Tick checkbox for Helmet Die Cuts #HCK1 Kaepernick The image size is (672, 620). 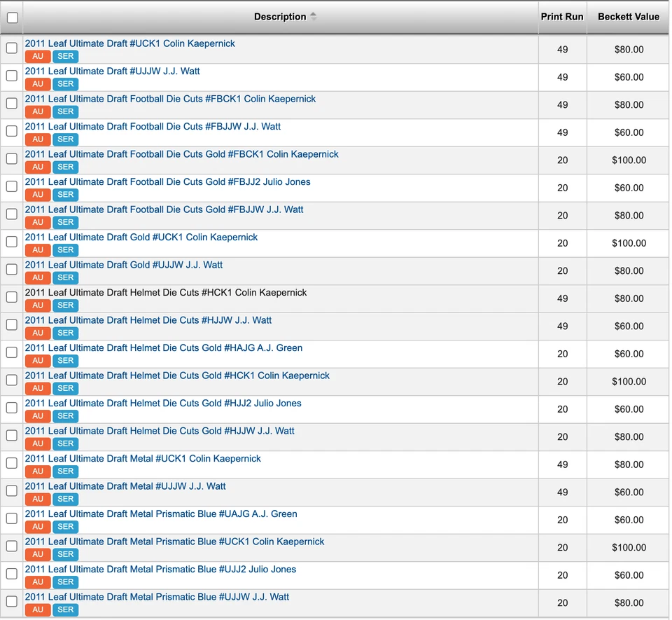[x=12, y=297]
